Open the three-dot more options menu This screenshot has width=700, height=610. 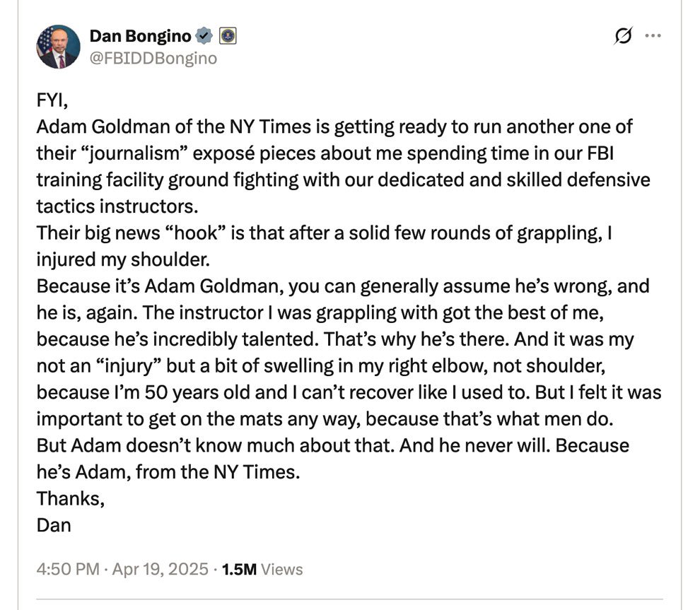click(653, 36)
